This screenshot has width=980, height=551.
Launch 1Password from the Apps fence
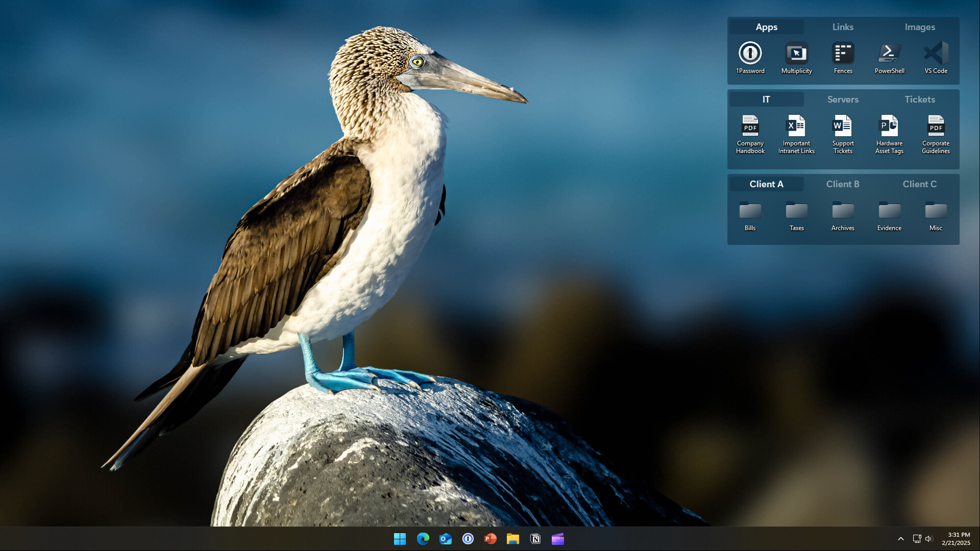(750, 54)
